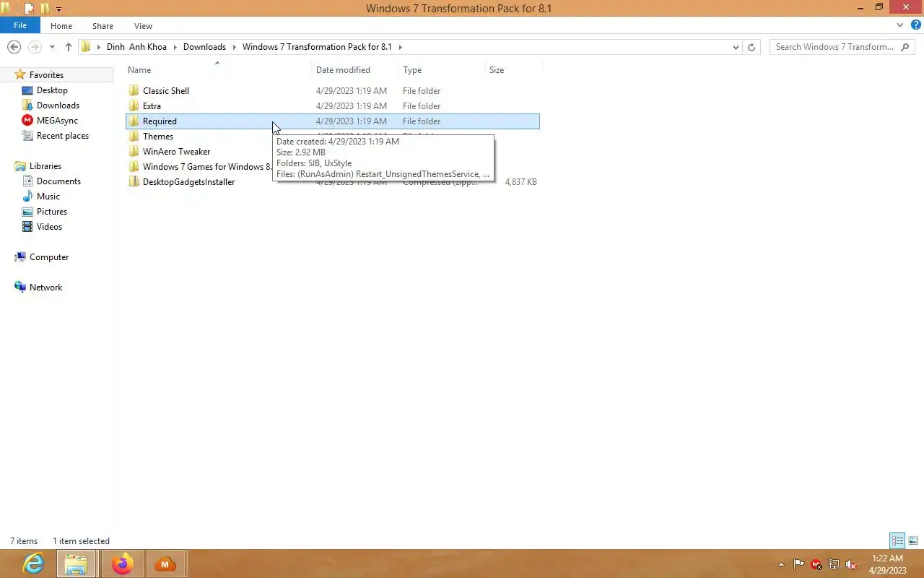Refresh the folder with the refresh icon
Viewport: 924px width, 578px height.
(751, 47)
